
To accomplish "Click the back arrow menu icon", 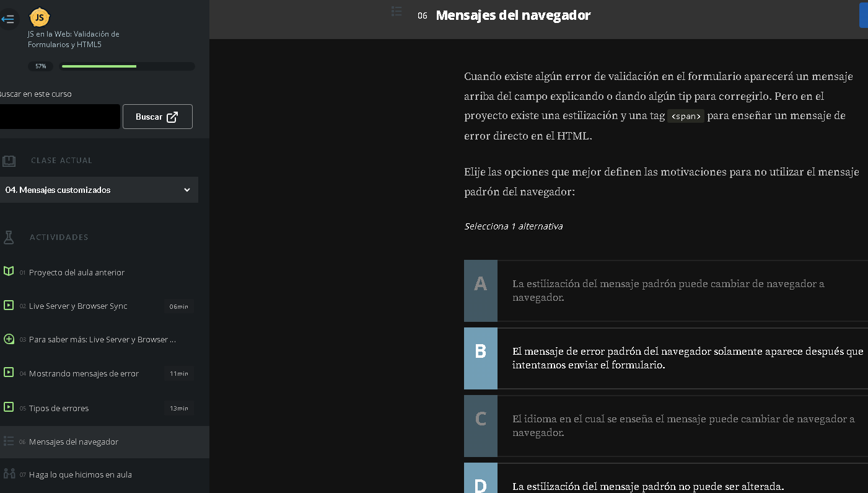I will (x=7, y=19).
